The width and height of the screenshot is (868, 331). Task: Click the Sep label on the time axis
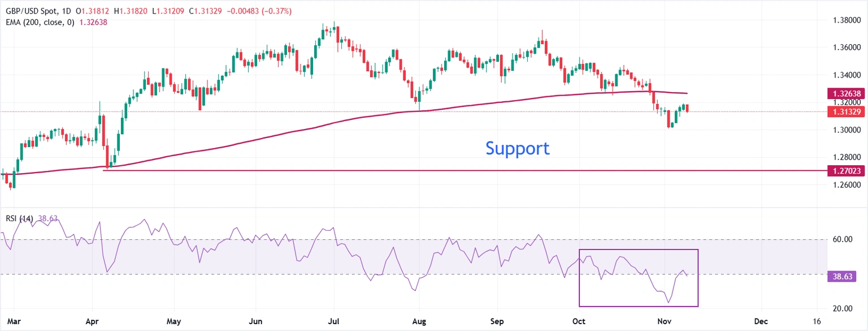tap(497, 321)
